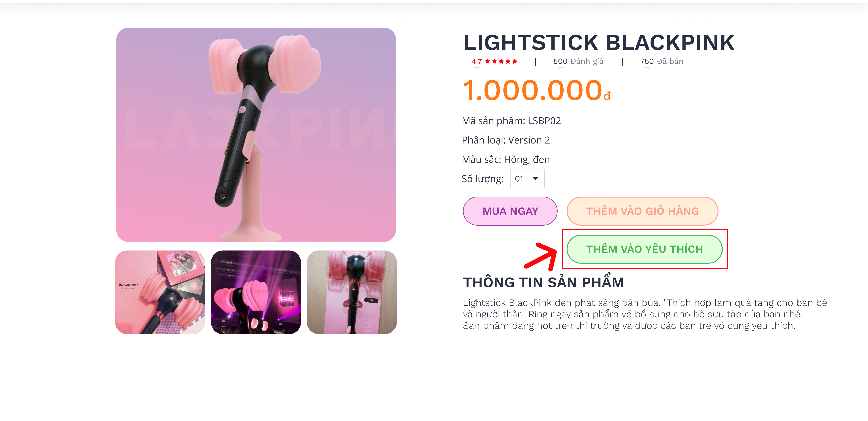
Task: View the packaged lightstick thumbnail
Action: coord(352,292)
